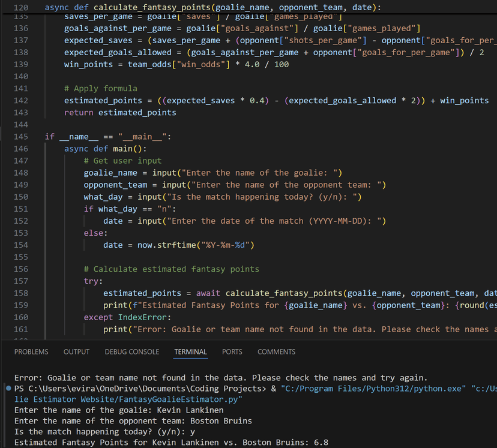Click the now.strftime date line

(x=178, y=245)
